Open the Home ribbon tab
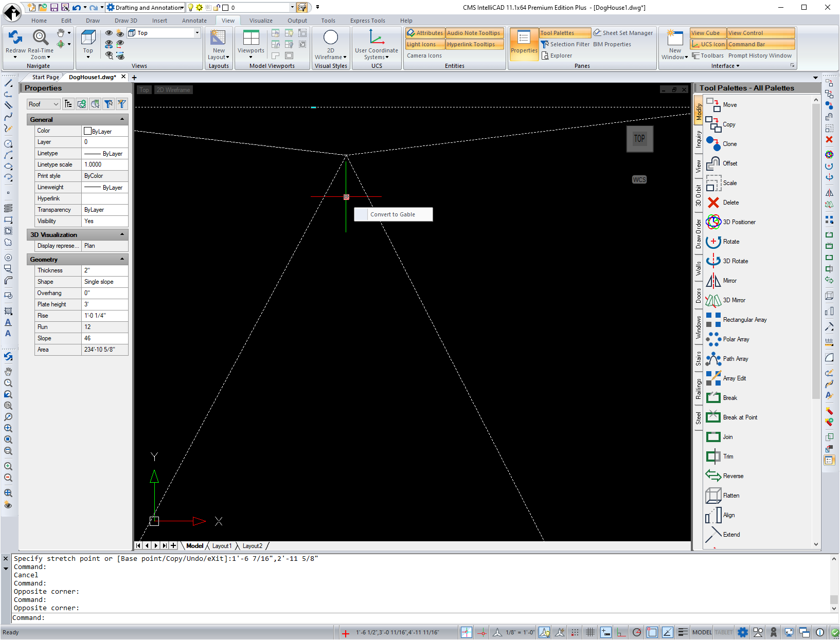 tap(39, 21)
